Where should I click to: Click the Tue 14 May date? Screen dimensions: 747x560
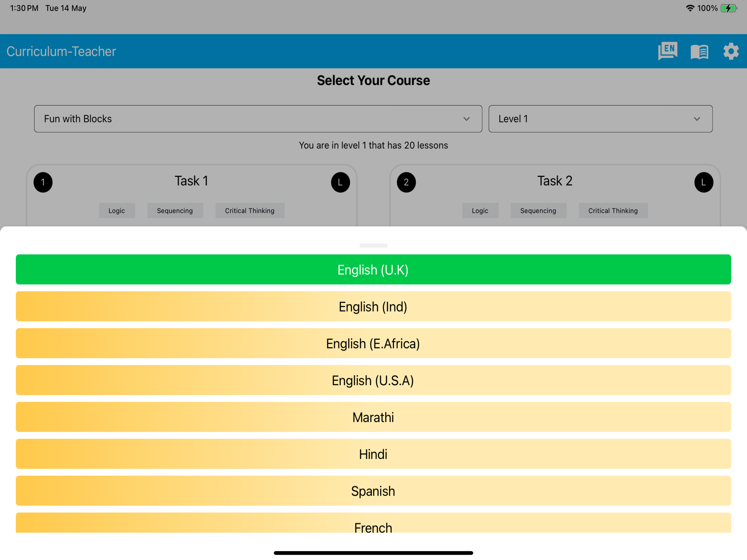[x=66, y=8]
